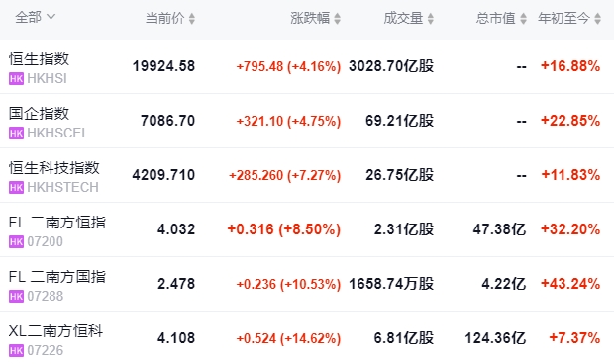
Task: Sort by 总市值 column arrows
Action: coord(524,19)
